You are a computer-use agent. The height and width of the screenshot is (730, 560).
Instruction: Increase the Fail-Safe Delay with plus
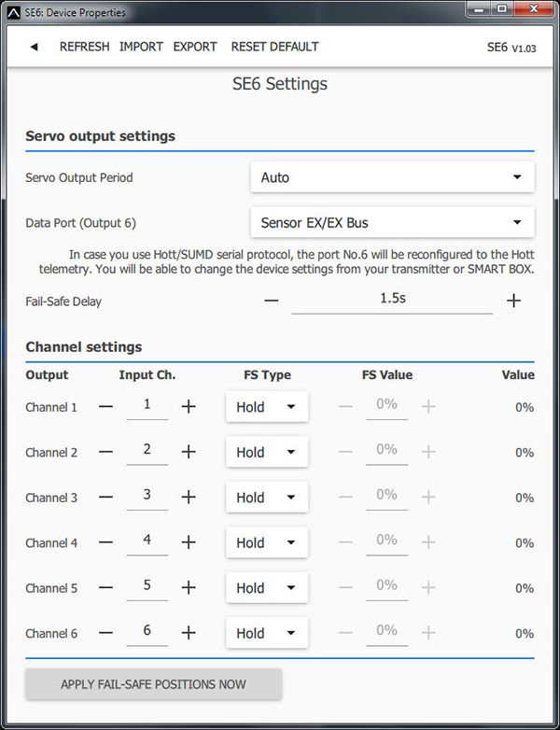(x=513, y=301)
